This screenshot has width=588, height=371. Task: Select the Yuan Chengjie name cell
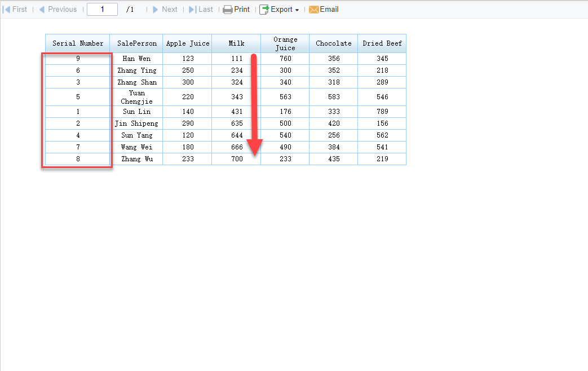(136, 96)
